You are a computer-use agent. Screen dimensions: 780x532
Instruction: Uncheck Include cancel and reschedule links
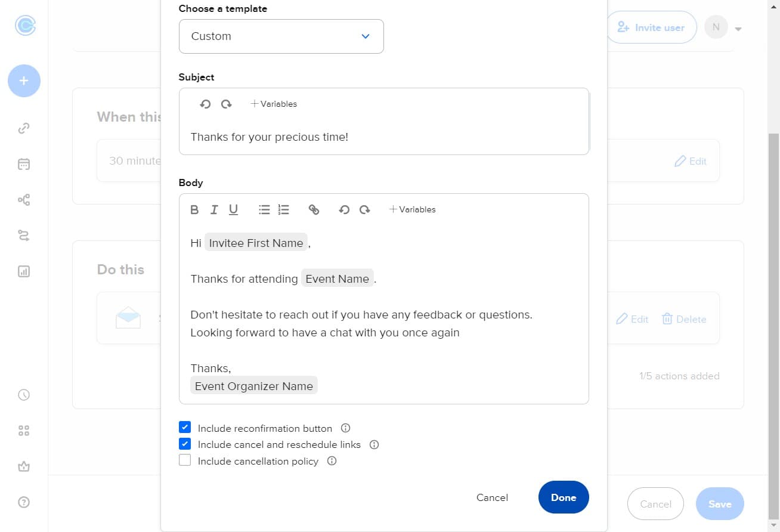(x=185, y=444)
